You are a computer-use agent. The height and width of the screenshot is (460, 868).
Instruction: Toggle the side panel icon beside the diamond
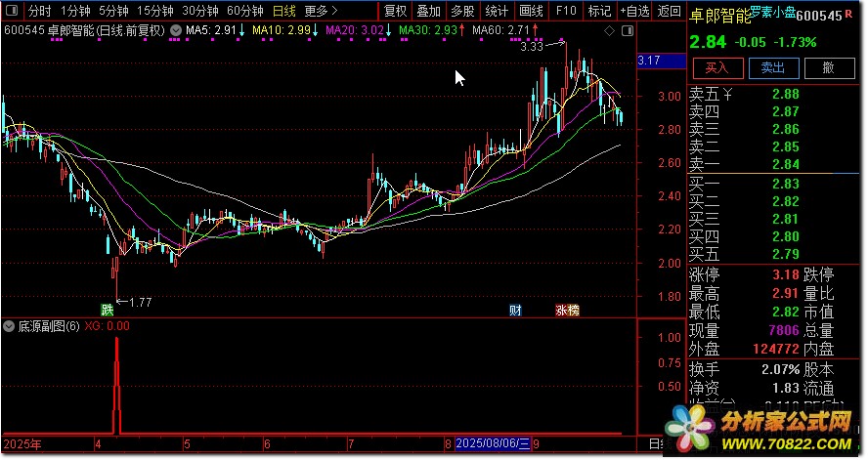coord(626,31)
